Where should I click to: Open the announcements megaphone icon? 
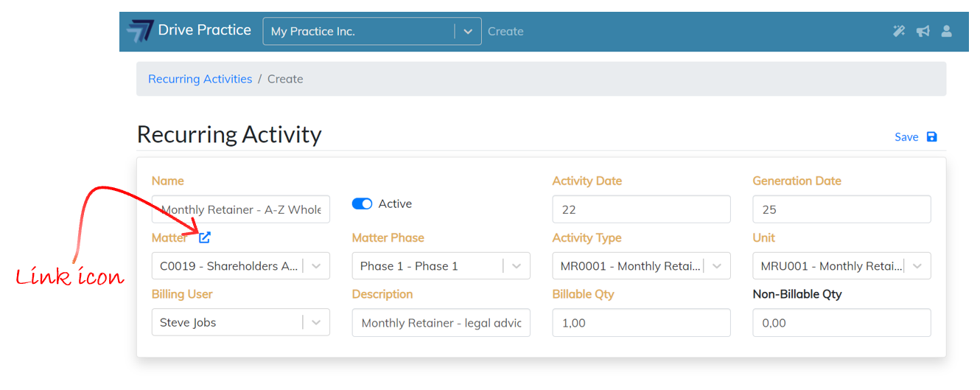coord(923,31)
